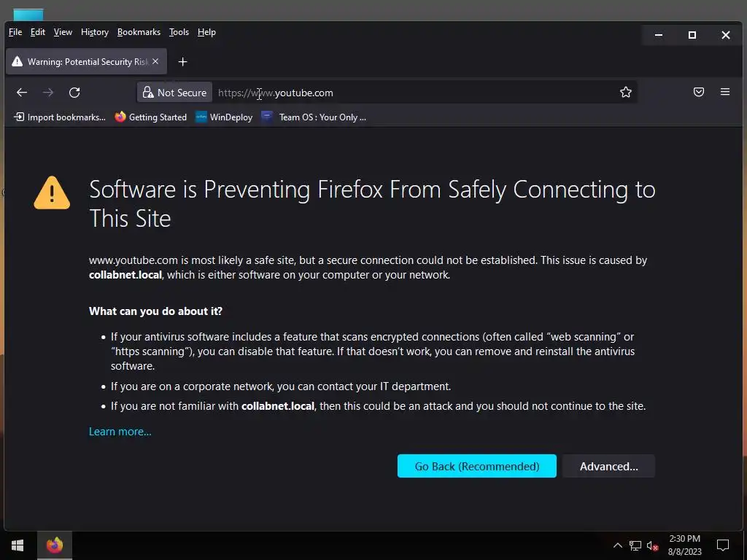Open the Tools menu
The height and width of the screenshot is (560, 747).
pyautogui.click(x=179, y=32)
